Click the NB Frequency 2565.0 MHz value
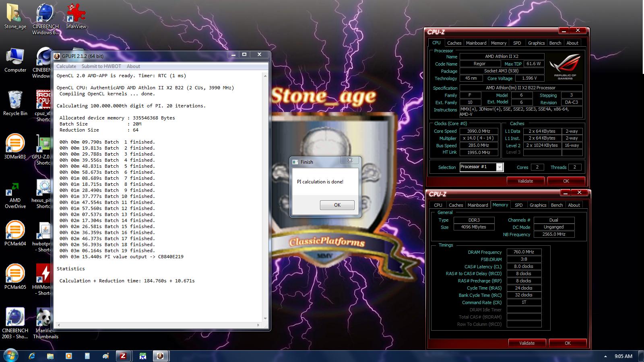 (554, 234)
